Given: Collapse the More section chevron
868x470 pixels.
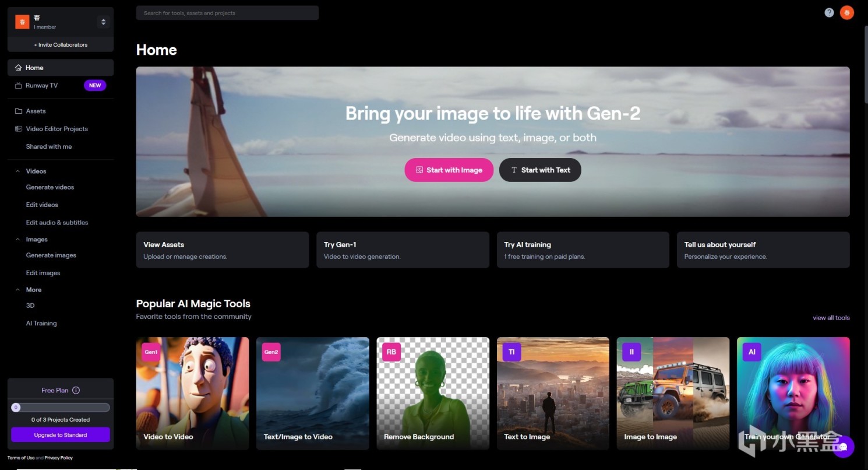Looking at the screenshot, I should coord(17,290).
